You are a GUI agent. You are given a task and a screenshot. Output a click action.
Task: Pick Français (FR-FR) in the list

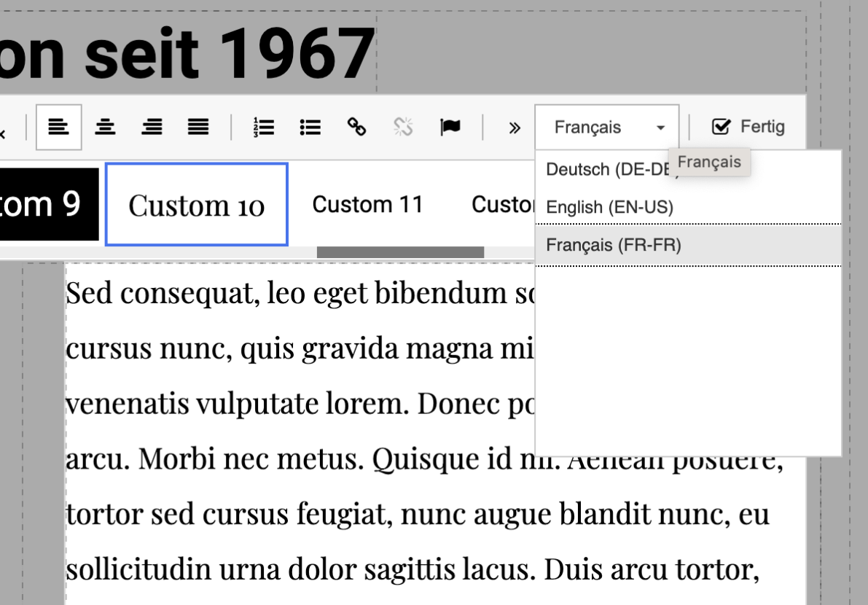(614, 246)
